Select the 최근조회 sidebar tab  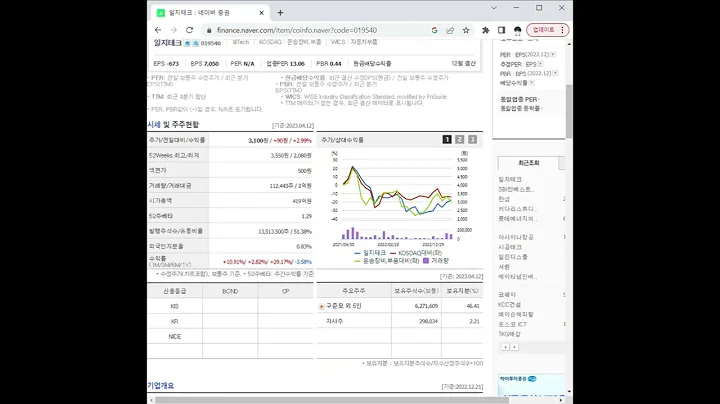529,163
